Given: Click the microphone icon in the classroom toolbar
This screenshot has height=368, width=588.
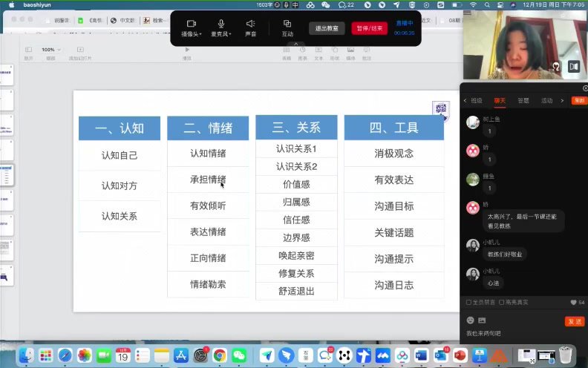Looking at the screenshot, I should click(220, 24).
